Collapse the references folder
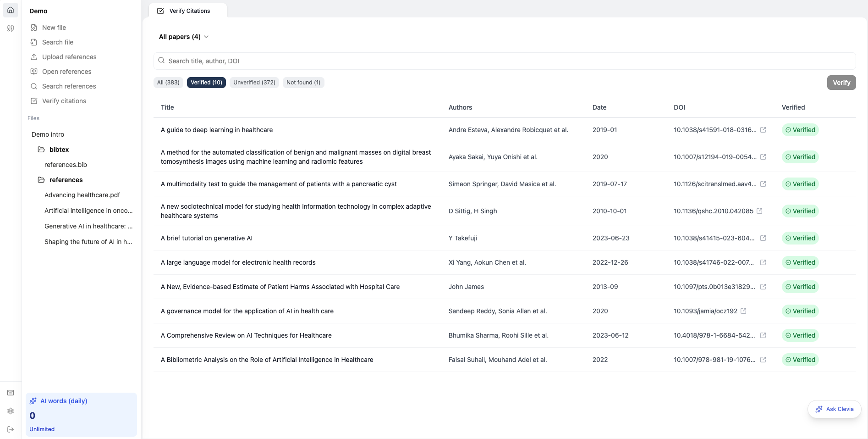Image resolution: width=868 pixels, height=439 pixels. click(66, 179)
